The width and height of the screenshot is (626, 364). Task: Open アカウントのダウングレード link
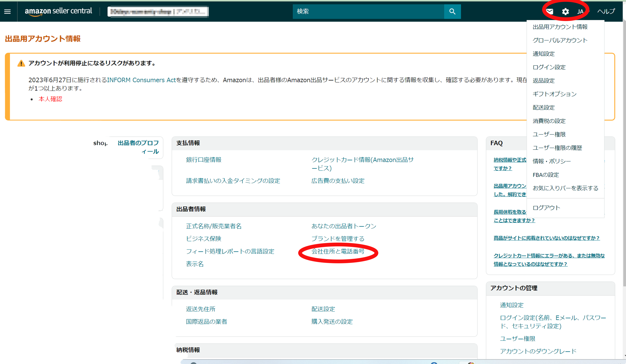[538, 351]
